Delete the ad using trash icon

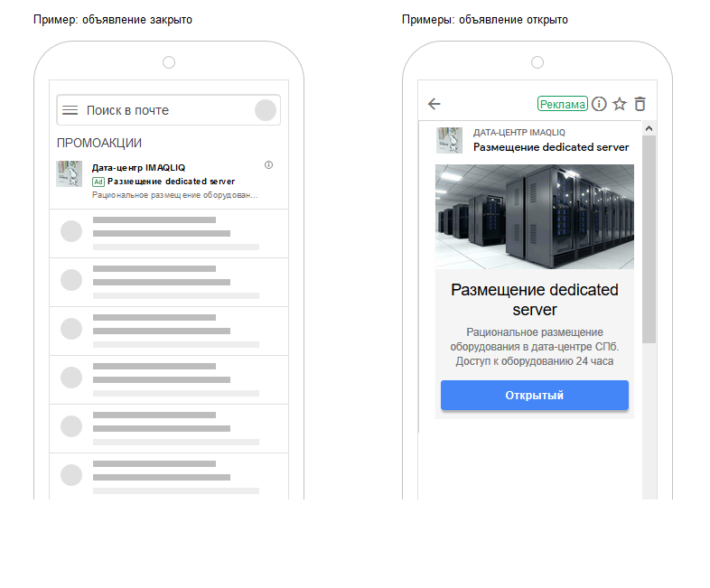(x=640, y=104)
